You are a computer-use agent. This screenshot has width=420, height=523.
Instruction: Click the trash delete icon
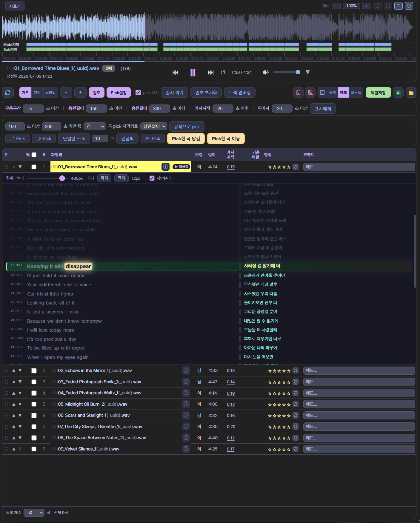(298, 93)
